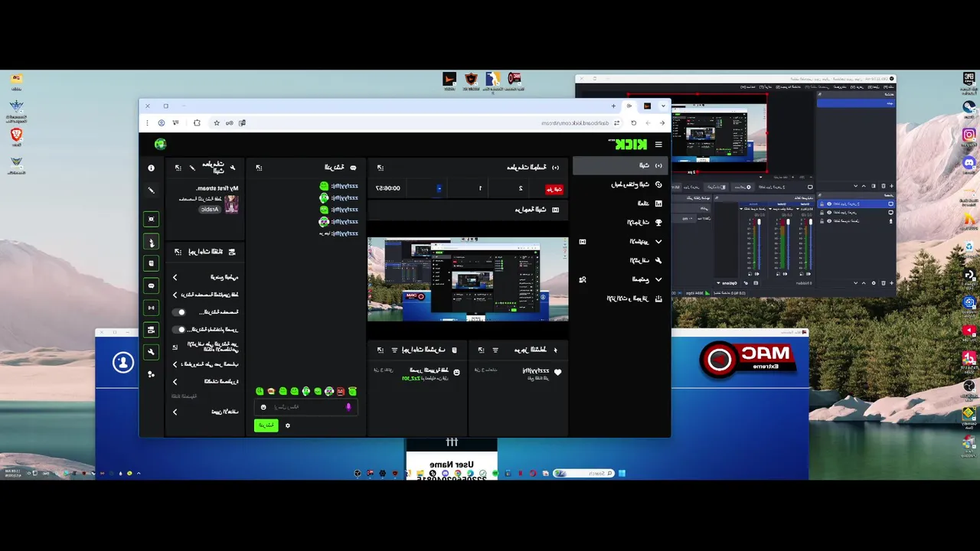Click the pencil icon in Kick's widget rail
The height and width of the screenshot is (551, 980).
[151, 190]
